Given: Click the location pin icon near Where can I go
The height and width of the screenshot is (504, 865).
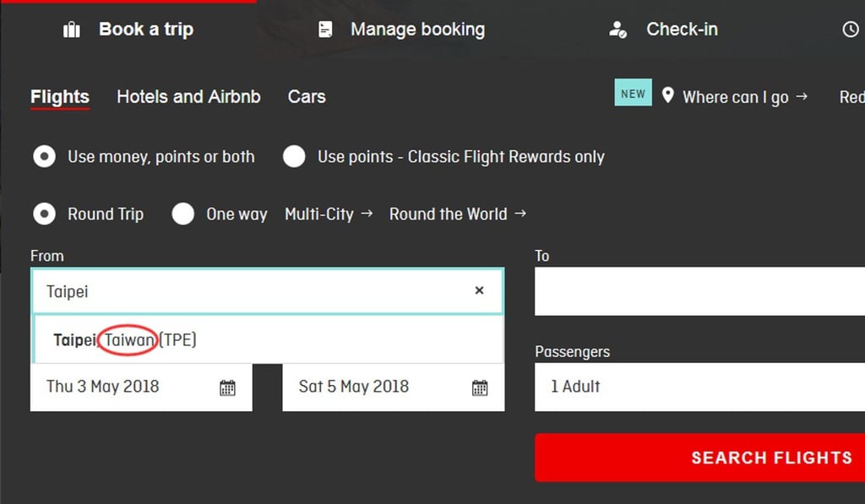Looking at the screenshot, I should [668, 95].
